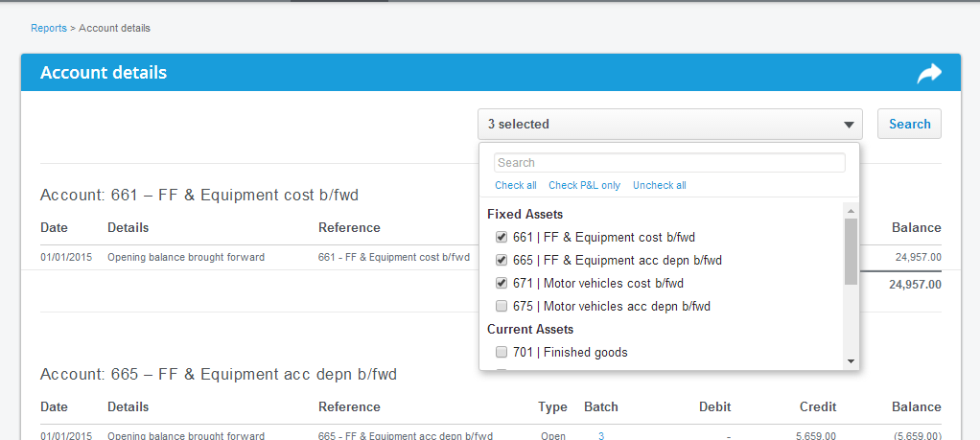Open batch 3 link in account 665

601,435
